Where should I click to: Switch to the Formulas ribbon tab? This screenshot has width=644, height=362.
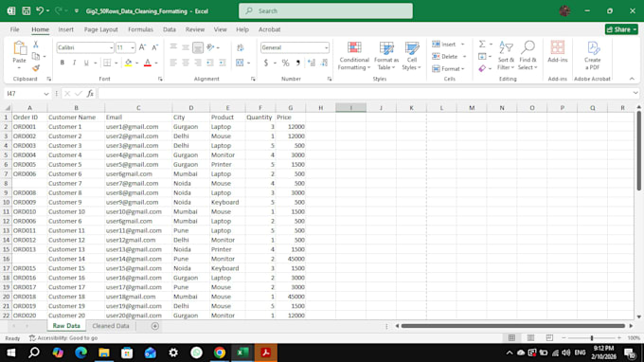pos(140,29)
